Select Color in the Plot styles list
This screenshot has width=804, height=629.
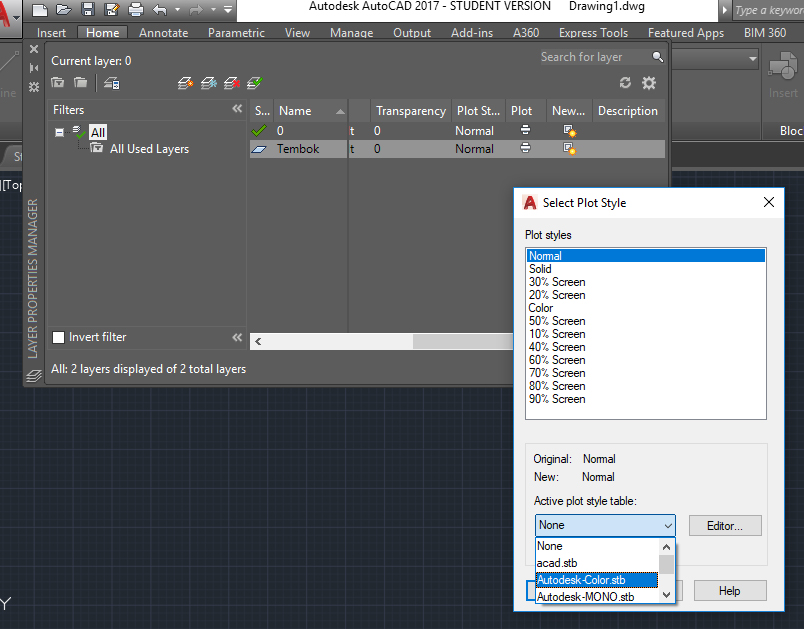pyautogui.click(x=646, y=308)
